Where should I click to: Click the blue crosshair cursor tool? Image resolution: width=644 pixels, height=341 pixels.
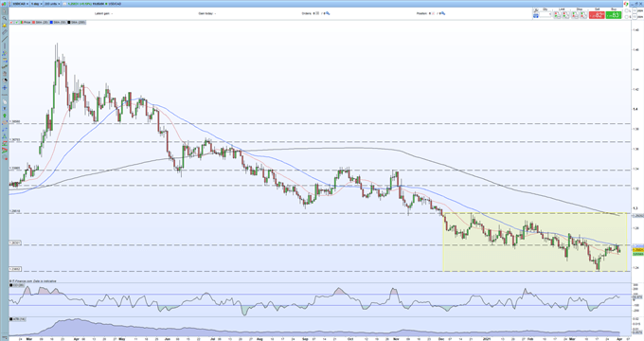click(5, 87)
